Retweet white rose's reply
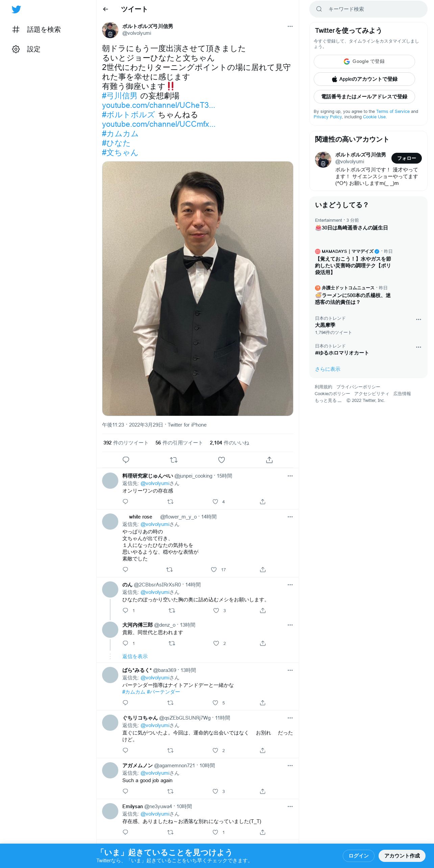 click(x=170, y=570)
